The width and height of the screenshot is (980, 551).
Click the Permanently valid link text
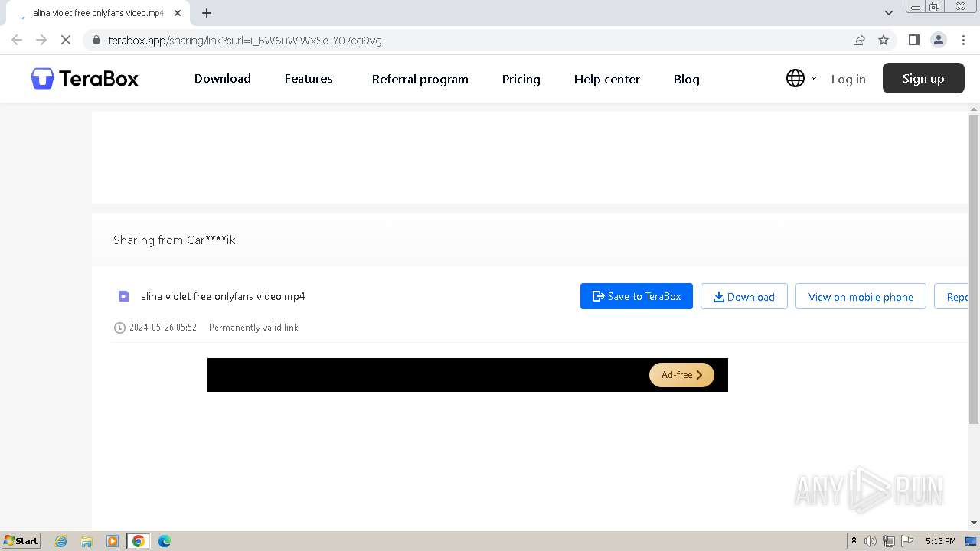click(253, 328)
